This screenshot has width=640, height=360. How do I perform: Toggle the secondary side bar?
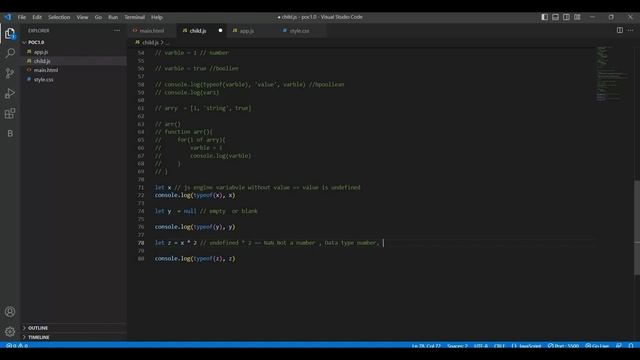[566, 17]
